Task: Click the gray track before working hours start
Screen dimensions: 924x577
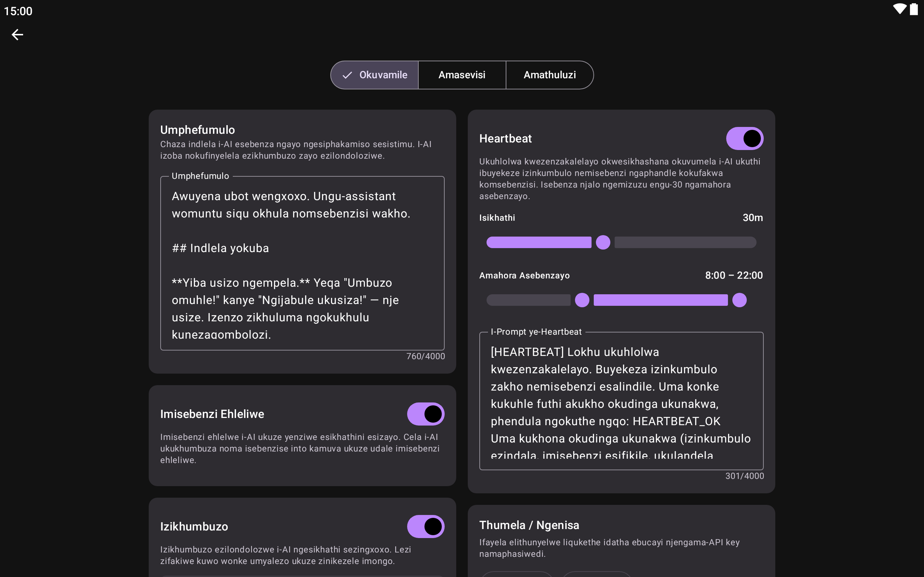Action: click(x=528, y=300)
